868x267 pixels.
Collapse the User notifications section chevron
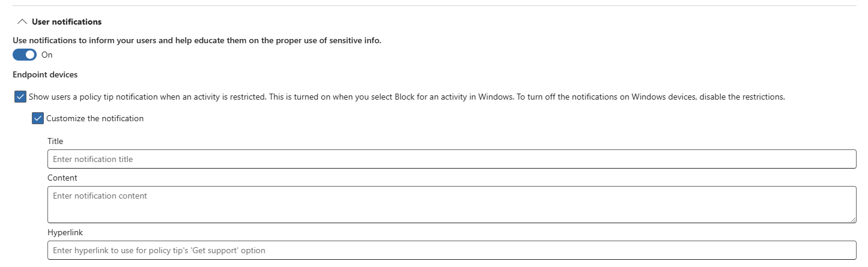[23, 22]
